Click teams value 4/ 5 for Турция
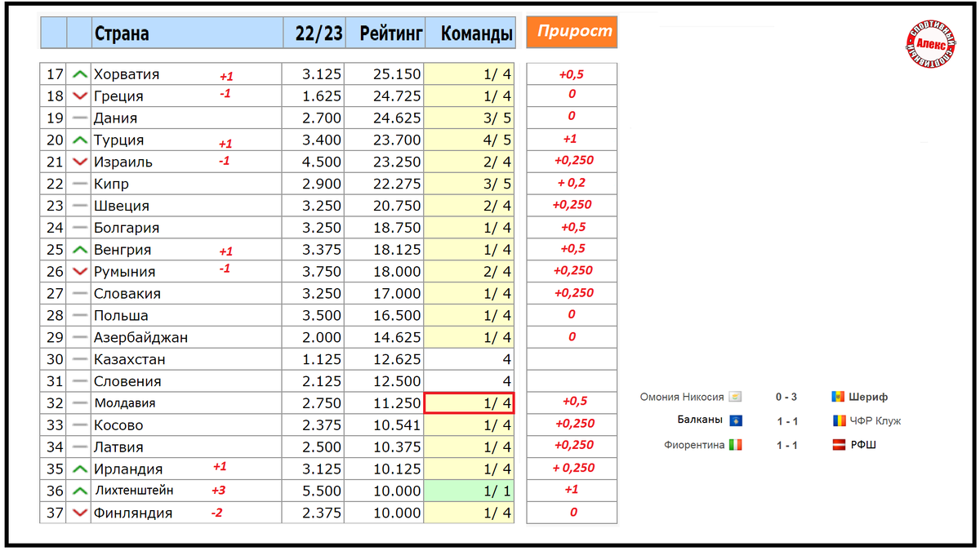The image size is (980, 551). (497, 140)
